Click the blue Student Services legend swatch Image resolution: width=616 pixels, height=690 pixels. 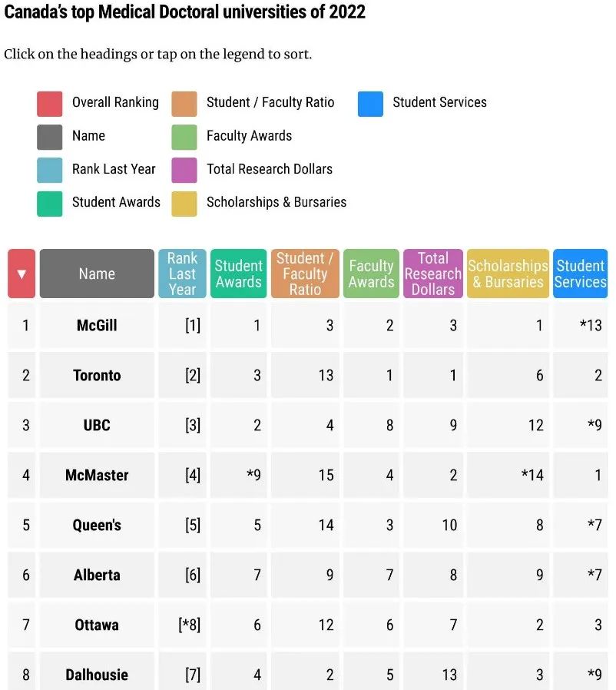370,104
